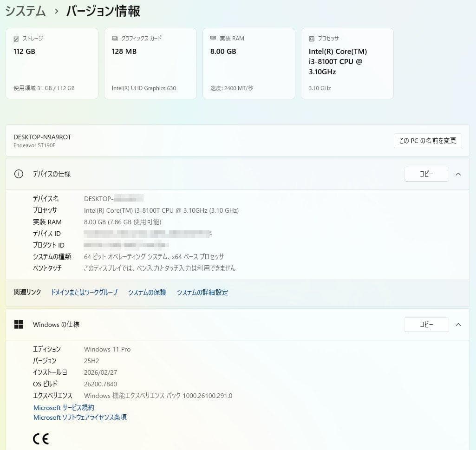The width and height of the screenshot is (476, 450).
Task: Click 使用領域 31 GB / 112 GB text
Action: click(44, 88)
